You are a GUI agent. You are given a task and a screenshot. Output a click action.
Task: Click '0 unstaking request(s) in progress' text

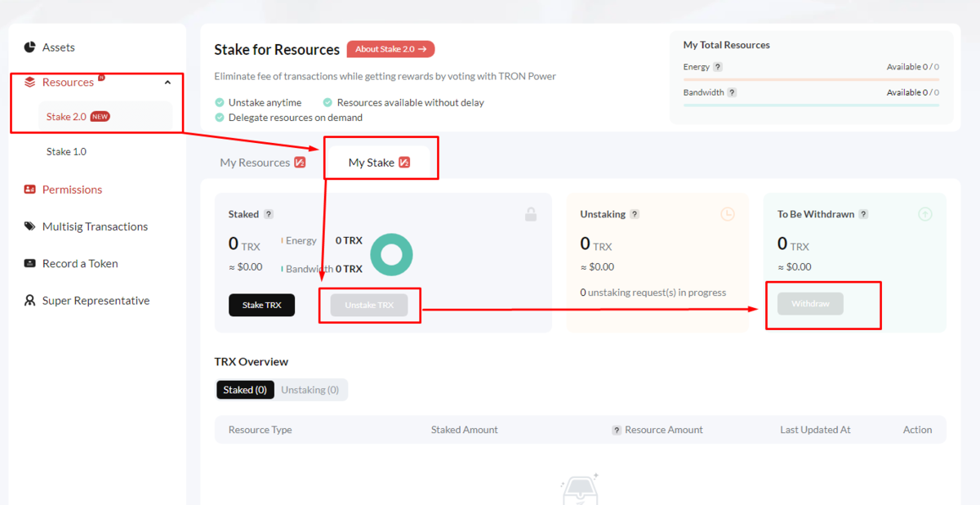click(x=653, y=293)
